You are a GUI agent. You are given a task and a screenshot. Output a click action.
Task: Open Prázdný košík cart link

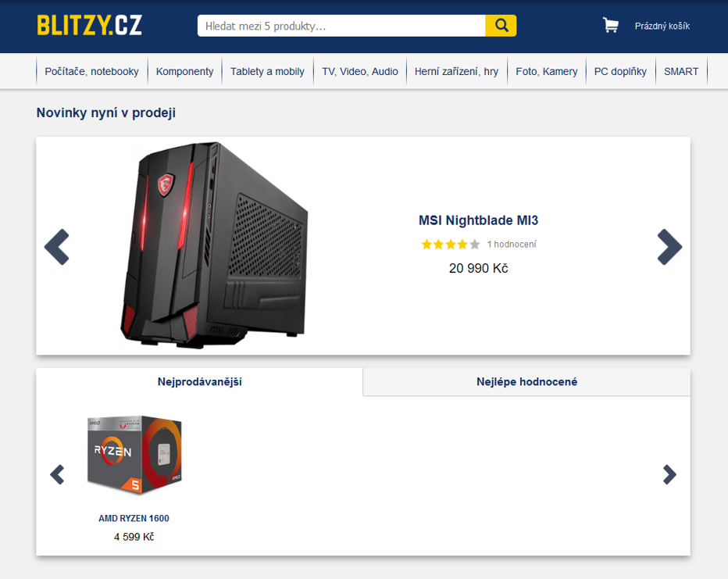pos(662,26)
